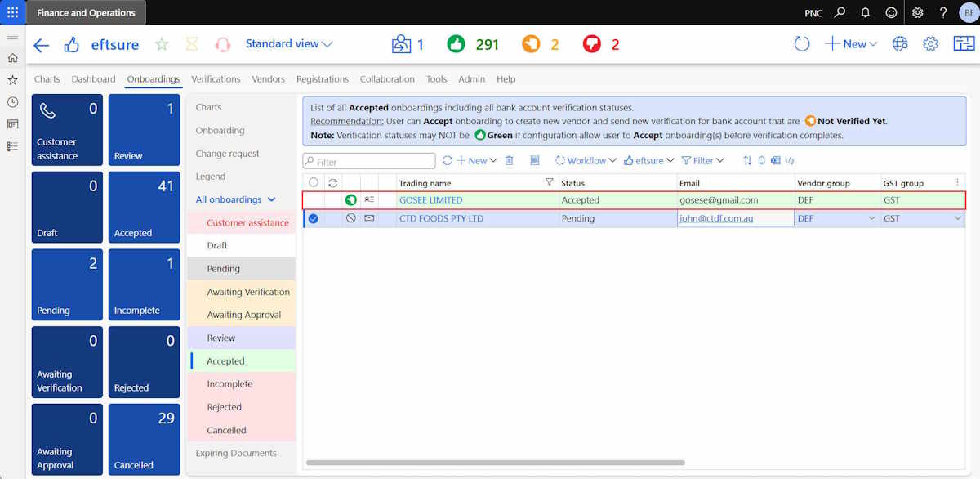Open Workspaces icon in left sidebar
Image resolution: width=980 pixels, height=479 pixels.
pyautogui.click(x=12, y=124)
